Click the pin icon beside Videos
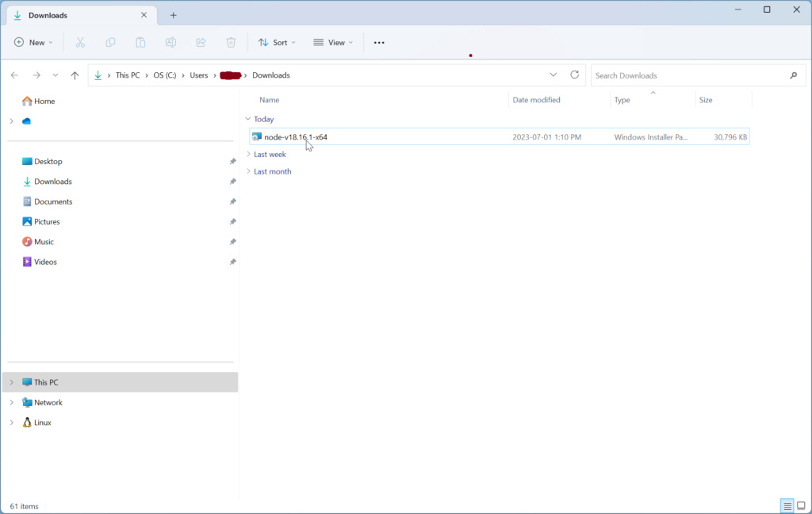 click(x=232, y=262)
